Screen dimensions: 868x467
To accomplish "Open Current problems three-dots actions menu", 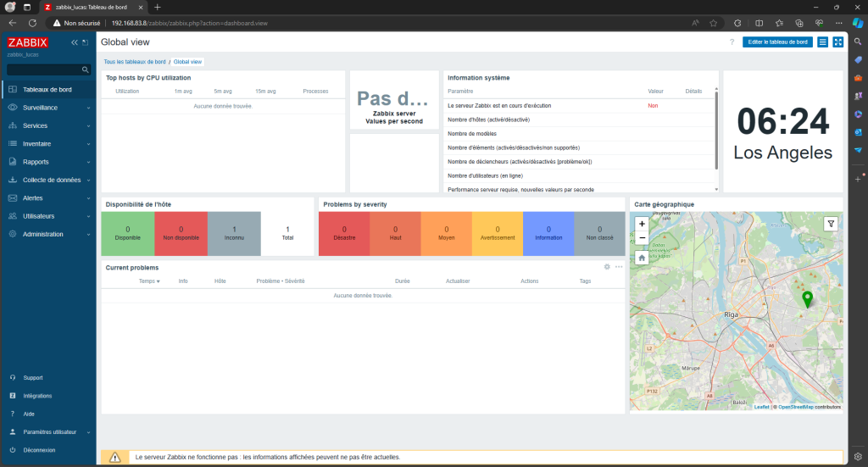I will click(619, 267).
